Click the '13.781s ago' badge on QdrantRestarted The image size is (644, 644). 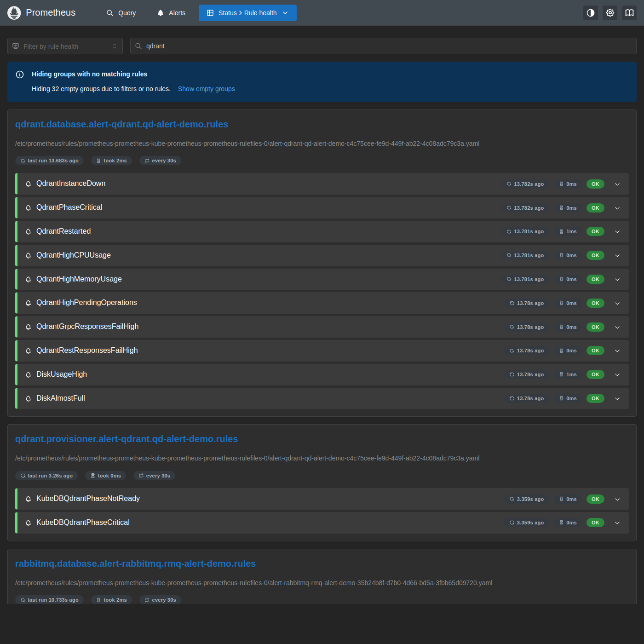point(525,231)
